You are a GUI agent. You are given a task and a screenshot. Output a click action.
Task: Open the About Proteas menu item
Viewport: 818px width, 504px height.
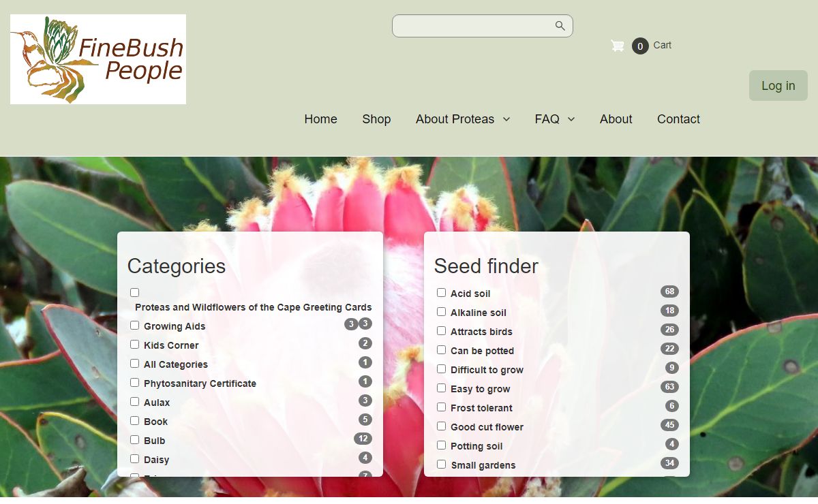(x=455, y=119)
